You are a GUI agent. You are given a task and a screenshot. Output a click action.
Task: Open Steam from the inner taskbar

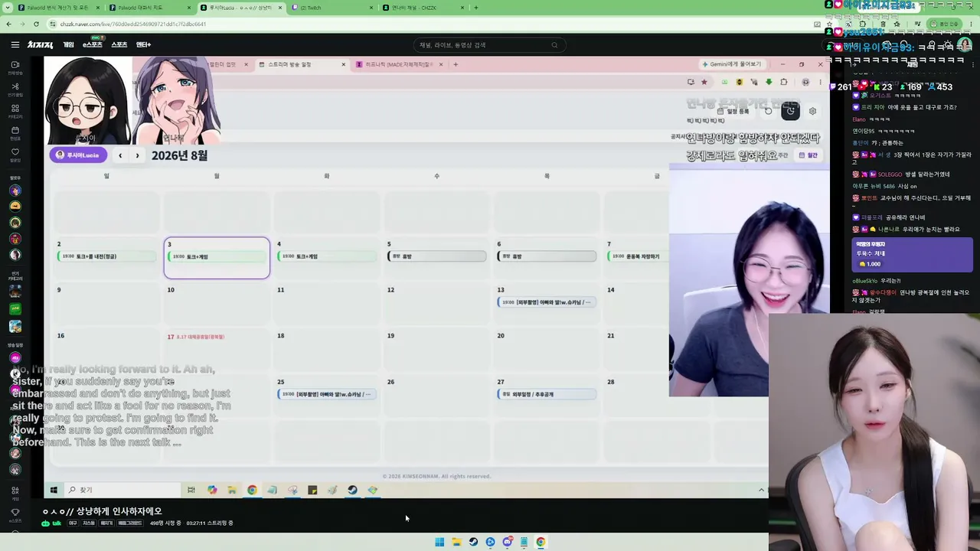pyautogui.click(x=352, y=490)
